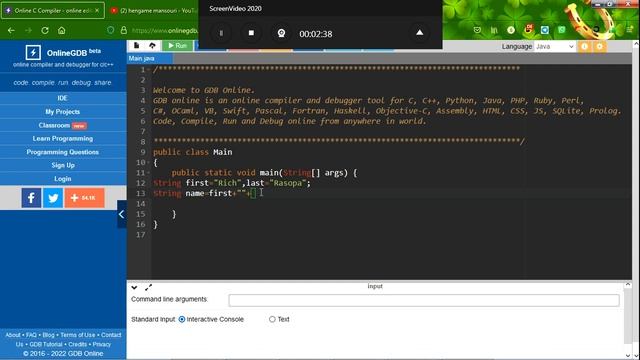Go back in browser history

tap(11, 30)
